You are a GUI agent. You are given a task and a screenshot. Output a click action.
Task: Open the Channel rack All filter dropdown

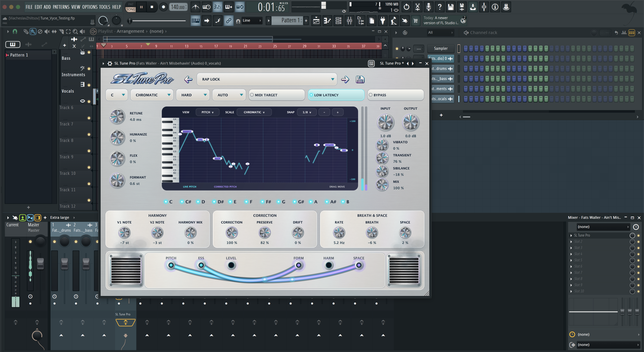click(x=440, y=33)
